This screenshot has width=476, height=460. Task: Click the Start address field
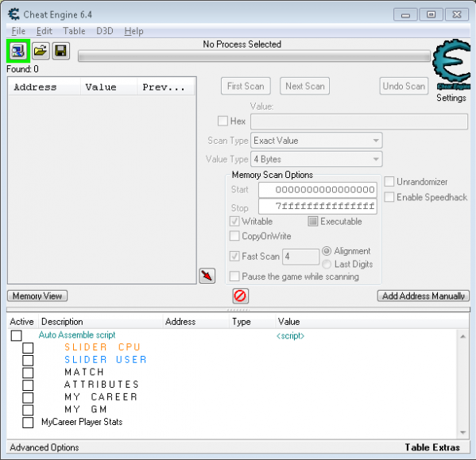[x=318, y=190]
